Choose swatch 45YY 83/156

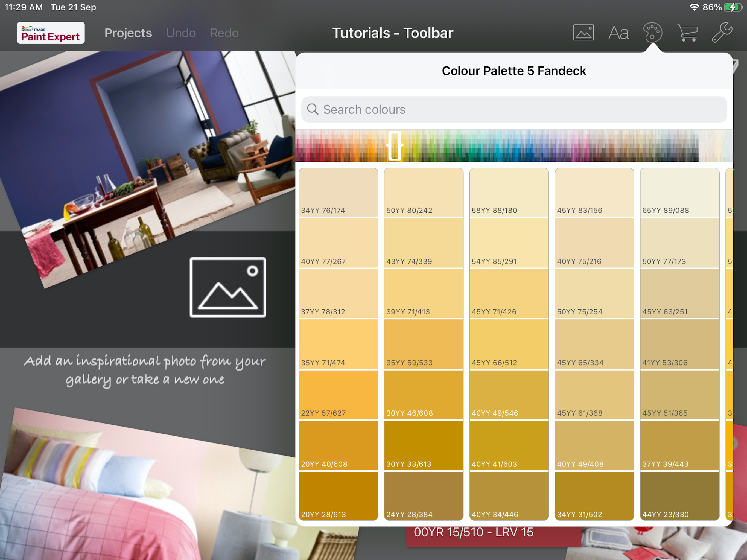tap(594, 192)
